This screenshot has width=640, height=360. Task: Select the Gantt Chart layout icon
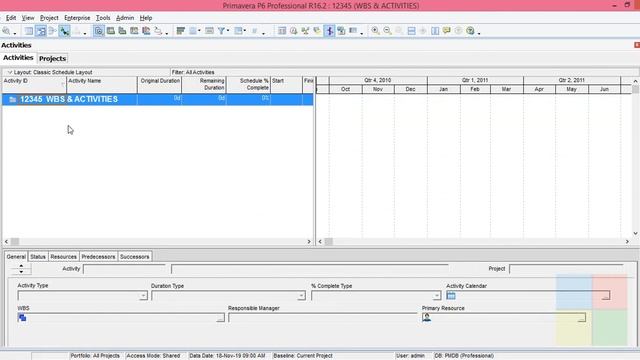coord(111,31)
